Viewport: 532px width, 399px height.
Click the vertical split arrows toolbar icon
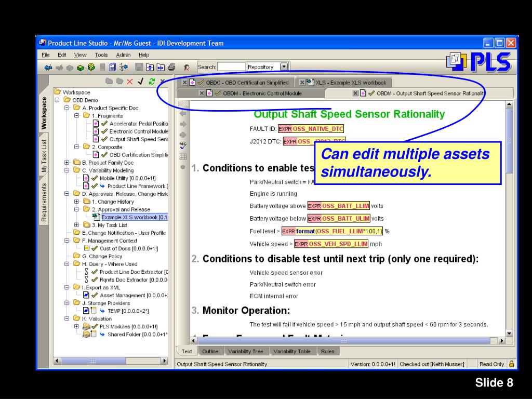tap(150, 67)
